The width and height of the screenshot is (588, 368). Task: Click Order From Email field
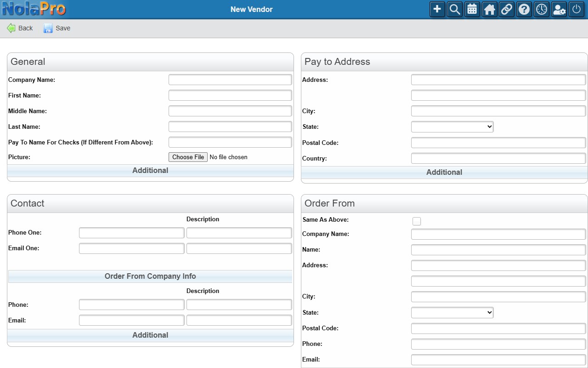[x=498, y=360]
